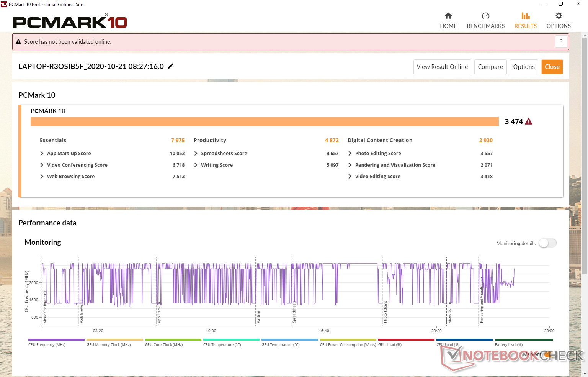Click the Spreadsheets marker on chart
Screen dimensions: 588x377
tap(294, 312)
